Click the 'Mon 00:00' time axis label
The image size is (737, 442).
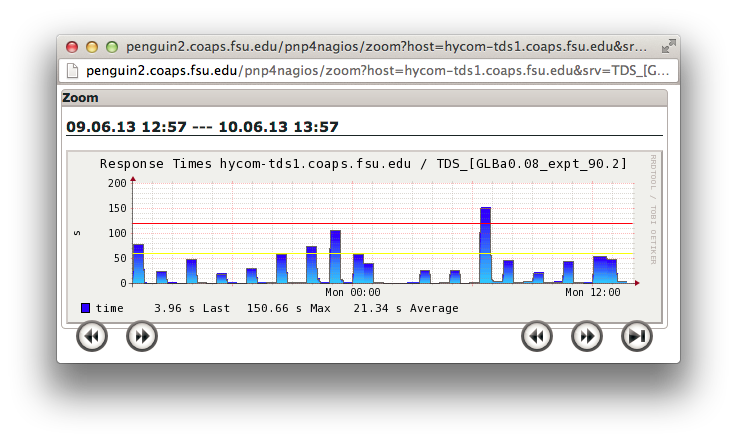click(353, 293)
